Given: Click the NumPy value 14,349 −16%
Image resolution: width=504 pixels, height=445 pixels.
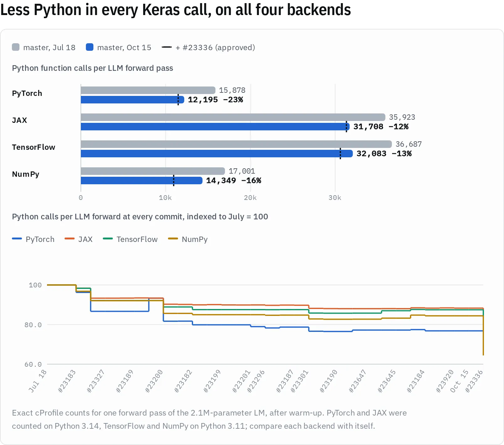Looking at the screenshot, I should click(234, 181).
